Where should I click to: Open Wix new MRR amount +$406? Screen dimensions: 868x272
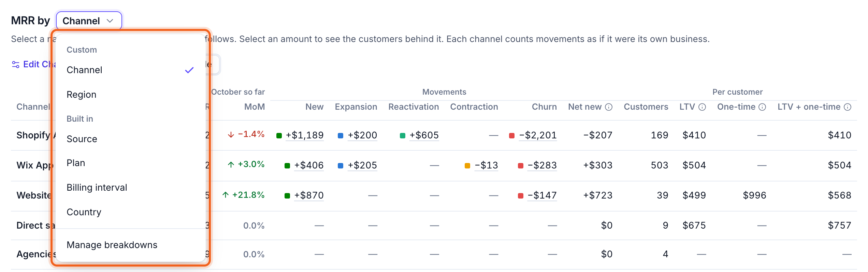[309, 165]
